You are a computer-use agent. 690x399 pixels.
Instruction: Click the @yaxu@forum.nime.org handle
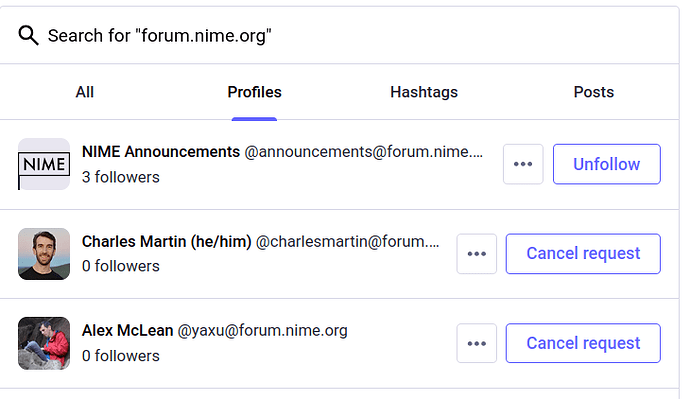[262, 330]
